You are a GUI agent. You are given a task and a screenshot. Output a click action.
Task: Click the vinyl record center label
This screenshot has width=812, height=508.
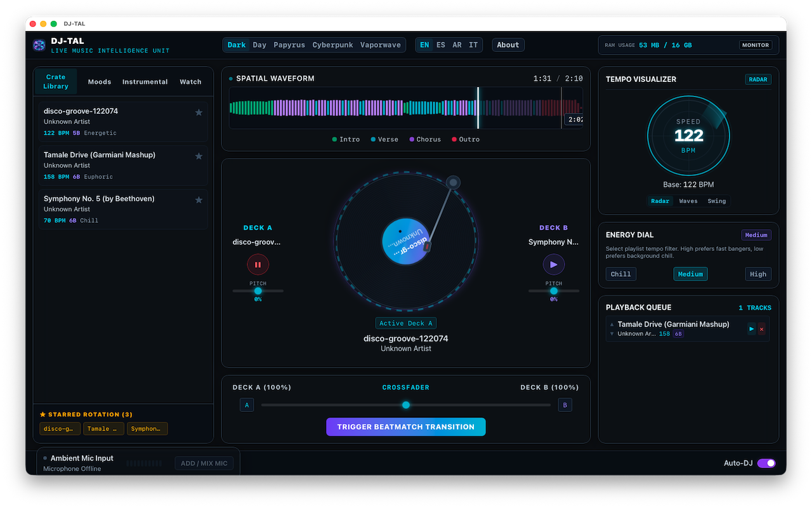[406, 241]
